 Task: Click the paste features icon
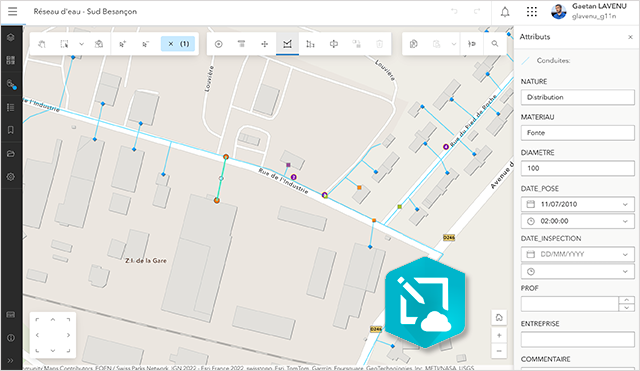click(436, 44)
